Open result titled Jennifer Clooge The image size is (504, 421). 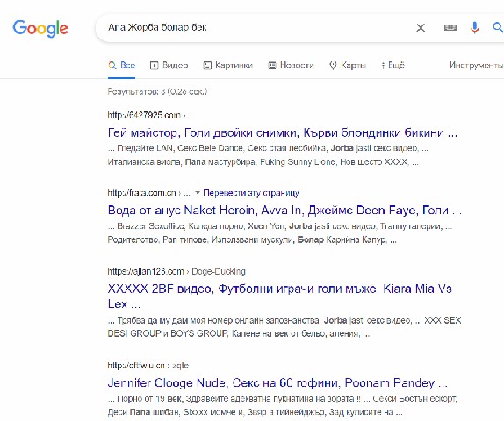point(277,382)
